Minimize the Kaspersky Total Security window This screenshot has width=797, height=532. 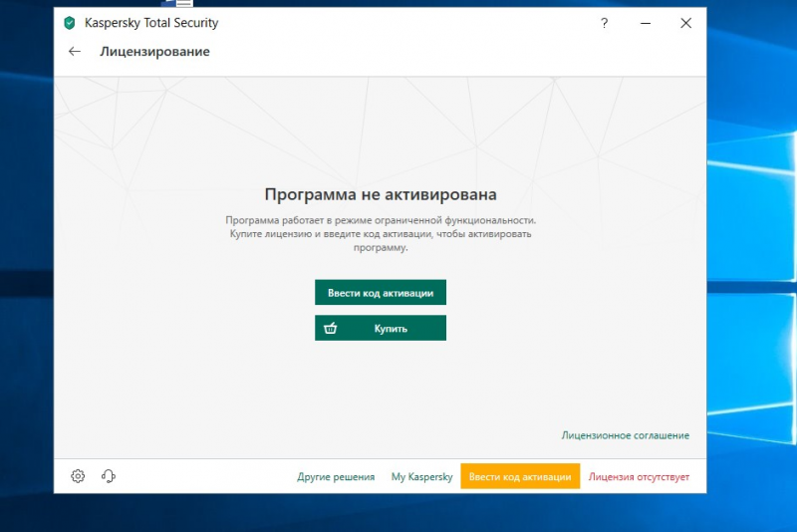646,23
